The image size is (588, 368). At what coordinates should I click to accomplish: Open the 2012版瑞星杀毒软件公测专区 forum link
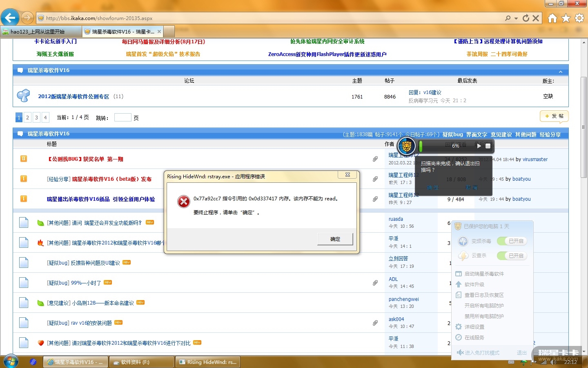(73, 96)
